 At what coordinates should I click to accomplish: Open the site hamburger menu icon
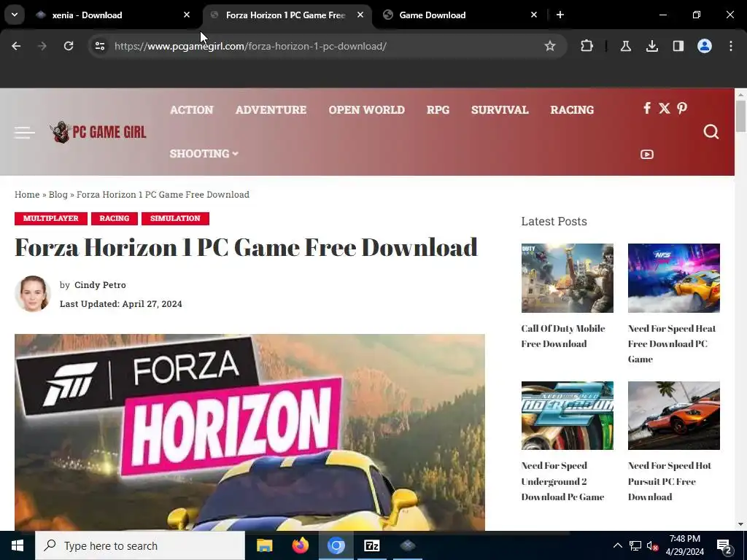(24, 133)
